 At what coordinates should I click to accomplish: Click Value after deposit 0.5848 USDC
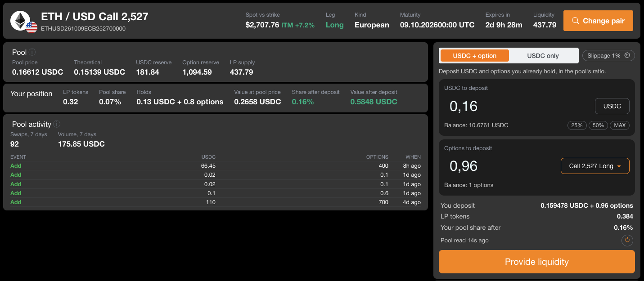(374, 102)
